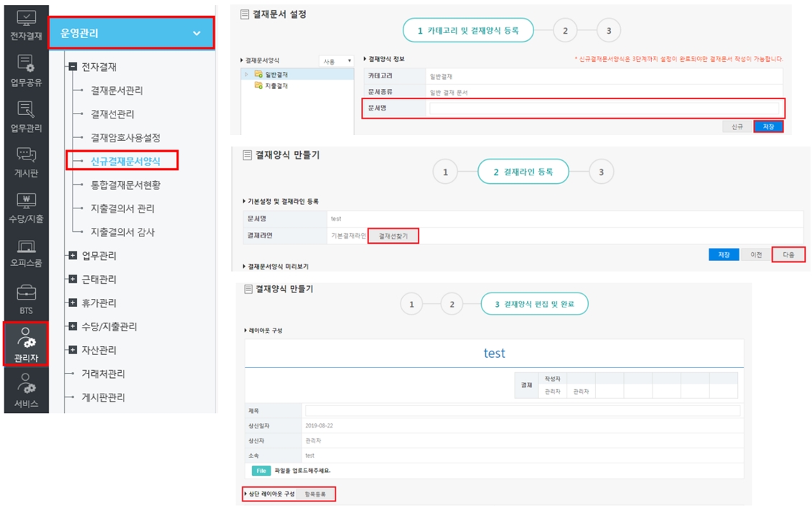This screenshot has width=812, height=508.
Task: Open 신규결재문서양식 in the tree
Action: (126, 161)
